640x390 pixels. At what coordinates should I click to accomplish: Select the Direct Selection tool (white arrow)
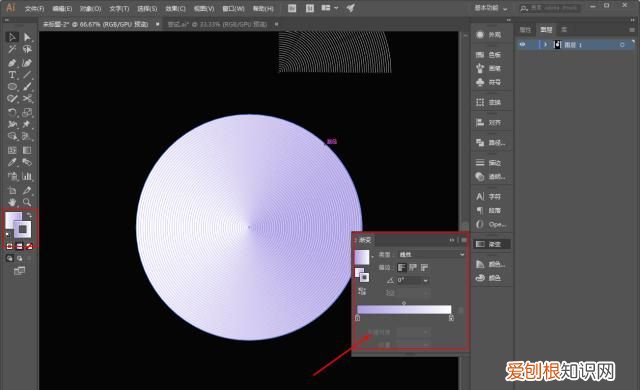27,37
